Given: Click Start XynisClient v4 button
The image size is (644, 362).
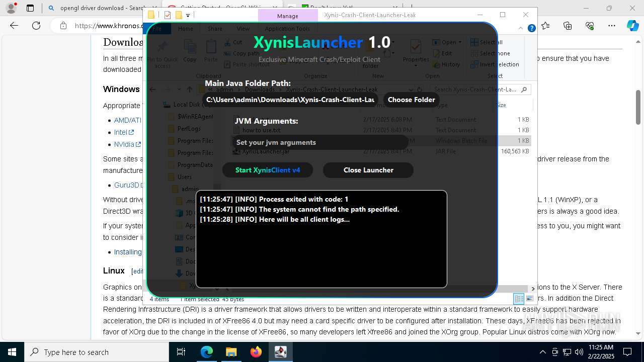Looking at the screenshot, I should pos(268,170).
